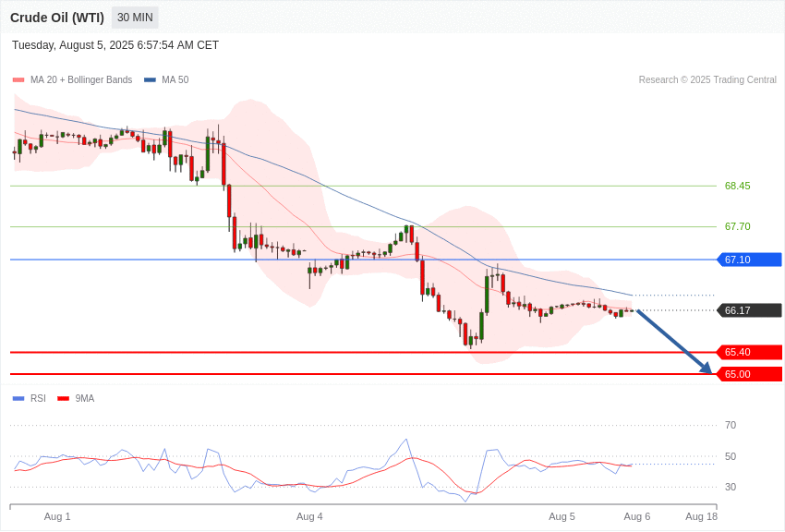The image size is (785, 532).
Task: Click the Aug 5 date axis label
Action: [562, 516]
